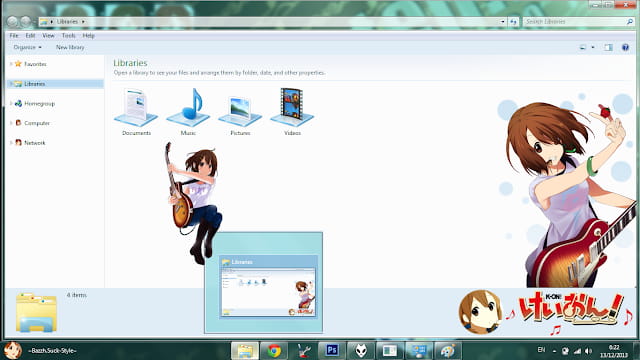Open the Documents library
640x360 pixels.
pyautogui.click(x=136, y=111)
